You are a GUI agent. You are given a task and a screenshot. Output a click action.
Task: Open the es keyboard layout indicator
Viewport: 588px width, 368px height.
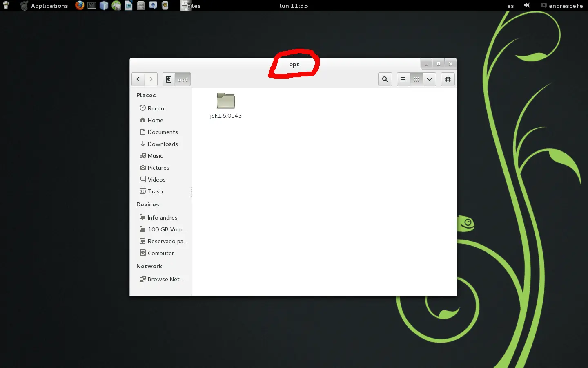pos(510,6)
